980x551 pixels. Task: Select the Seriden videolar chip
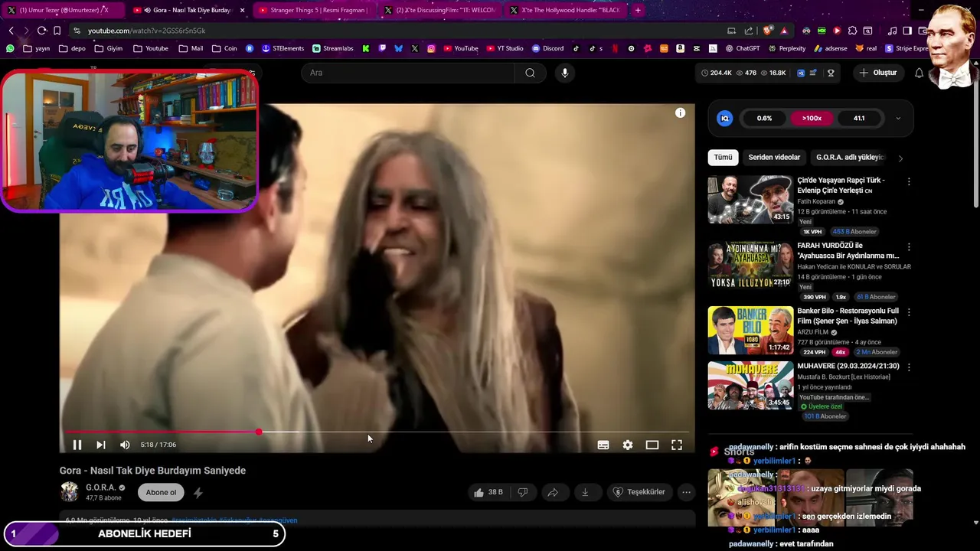tap(774, 157)
